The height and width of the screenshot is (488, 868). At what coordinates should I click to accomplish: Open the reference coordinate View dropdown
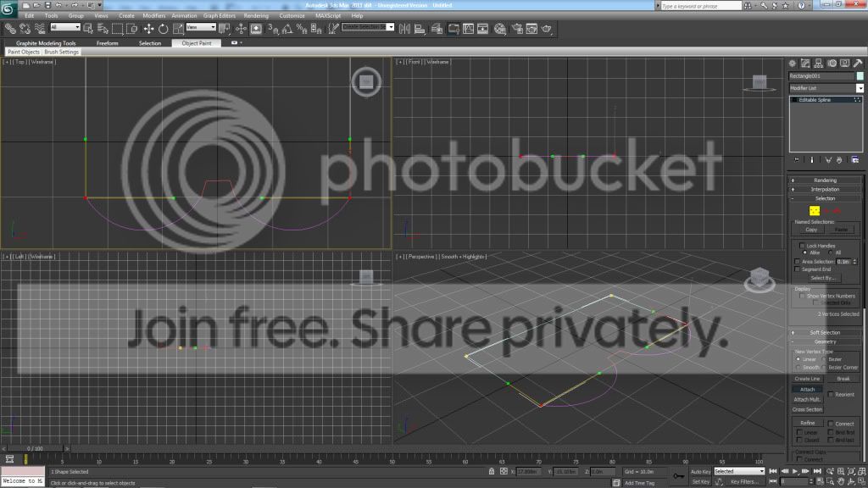click(x=201, y=27)
